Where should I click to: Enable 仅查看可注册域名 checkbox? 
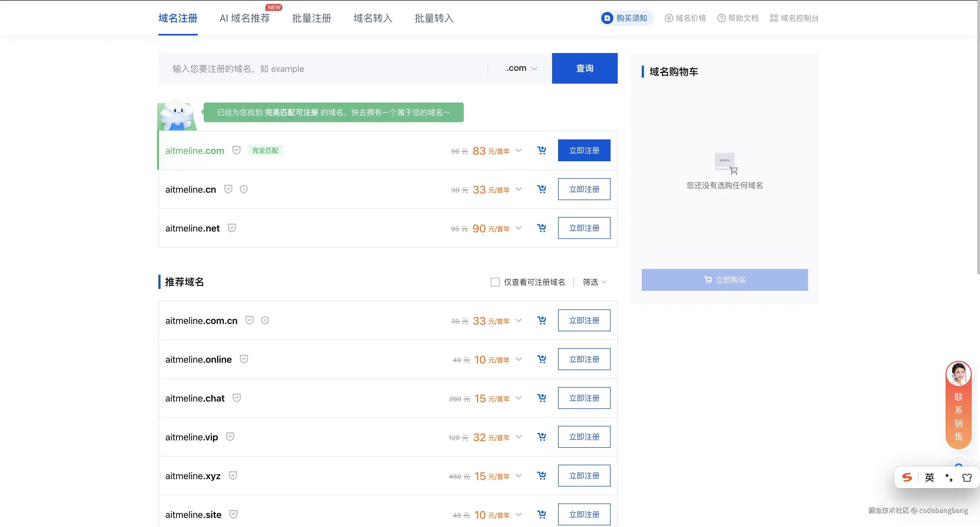tap(495, 282)
